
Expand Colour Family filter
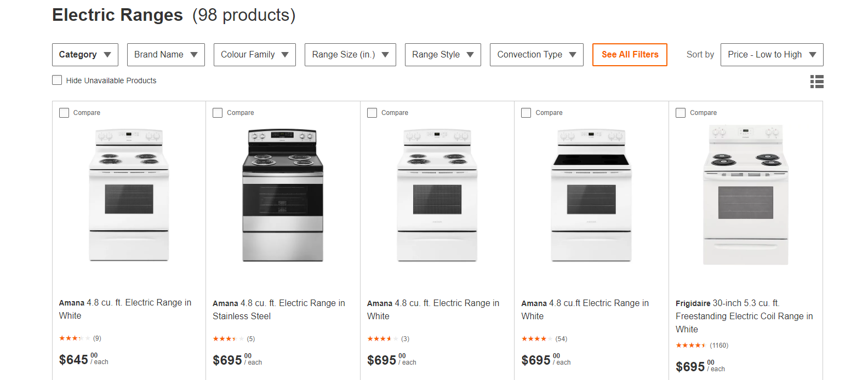coord(254,55)
